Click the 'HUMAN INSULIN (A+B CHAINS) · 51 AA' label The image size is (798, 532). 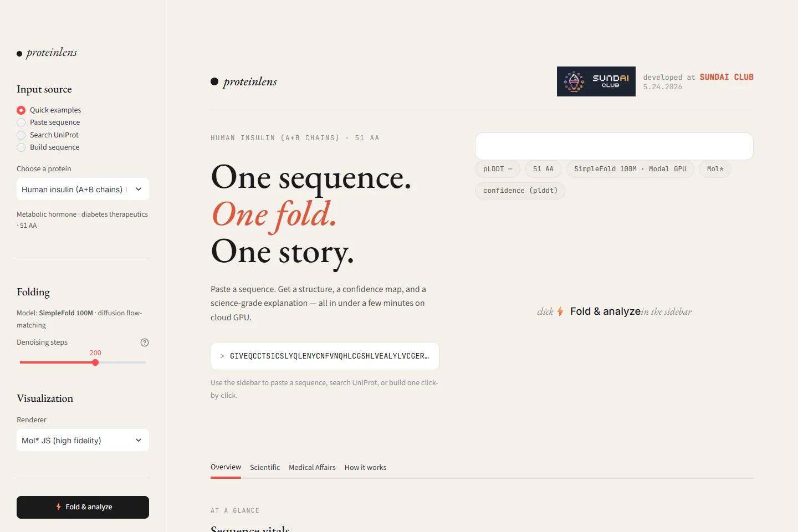click(295, 138)
